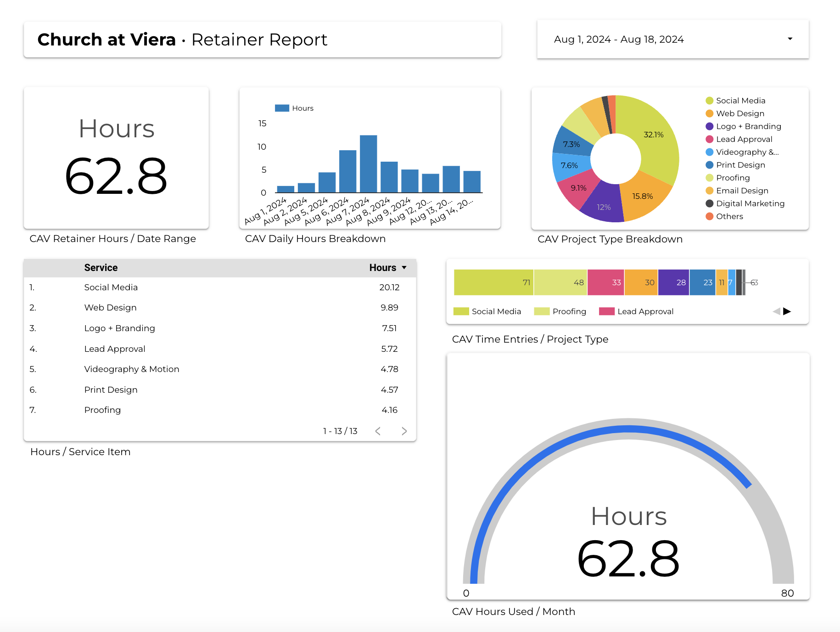Click the CAV Daily Hours Breakdown caption
The image size is (840, 632).
pyautogui.click(x=315, y=239)
